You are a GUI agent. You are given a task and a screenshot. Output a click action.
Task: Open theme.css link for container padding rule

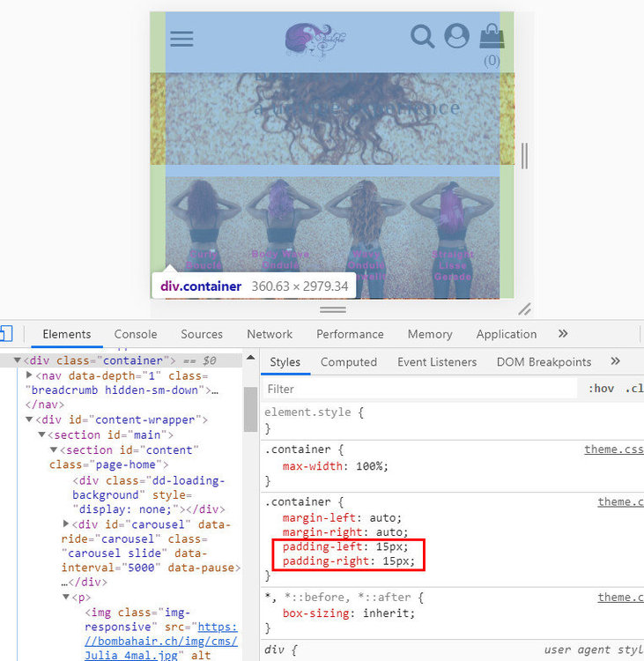coord(620,502)
